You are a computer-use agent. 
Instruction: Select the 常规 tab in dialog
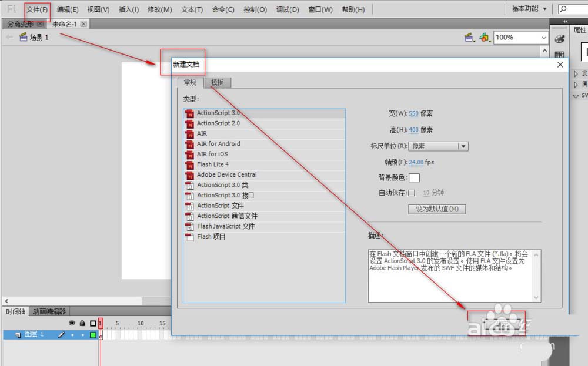[x=190, y=82]
